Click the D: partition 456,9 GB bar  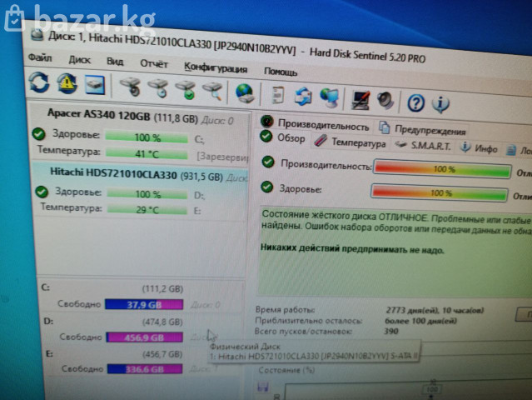(x=144, y=337)
